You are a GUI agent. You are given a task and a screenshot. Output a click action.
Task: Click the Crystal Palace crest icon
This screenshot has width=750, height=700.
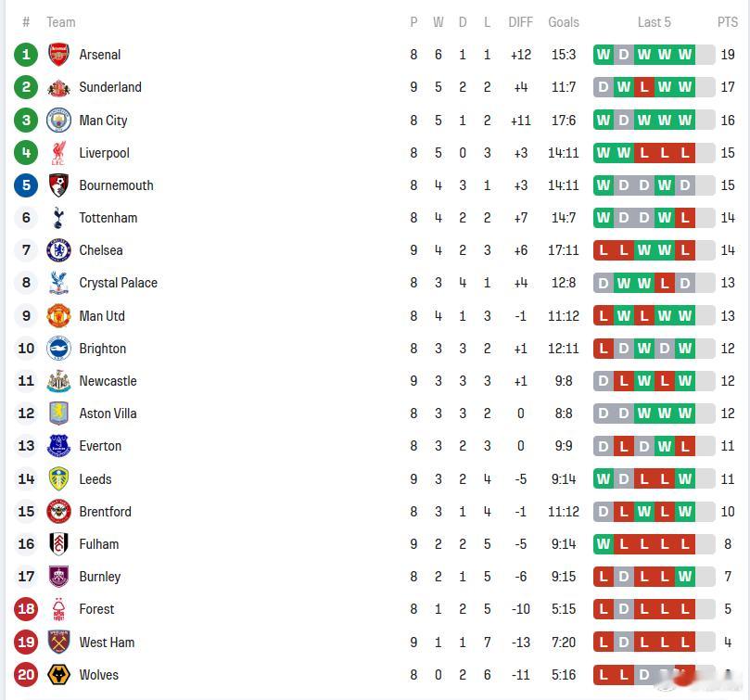[58, 283]
